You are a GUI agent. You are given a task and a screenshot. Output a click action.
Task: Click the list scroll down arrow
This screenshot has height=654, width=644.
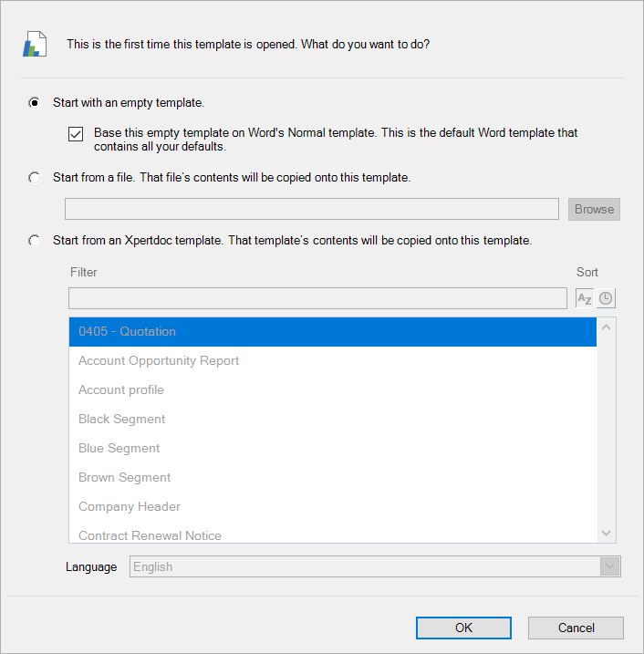[607, 533]
